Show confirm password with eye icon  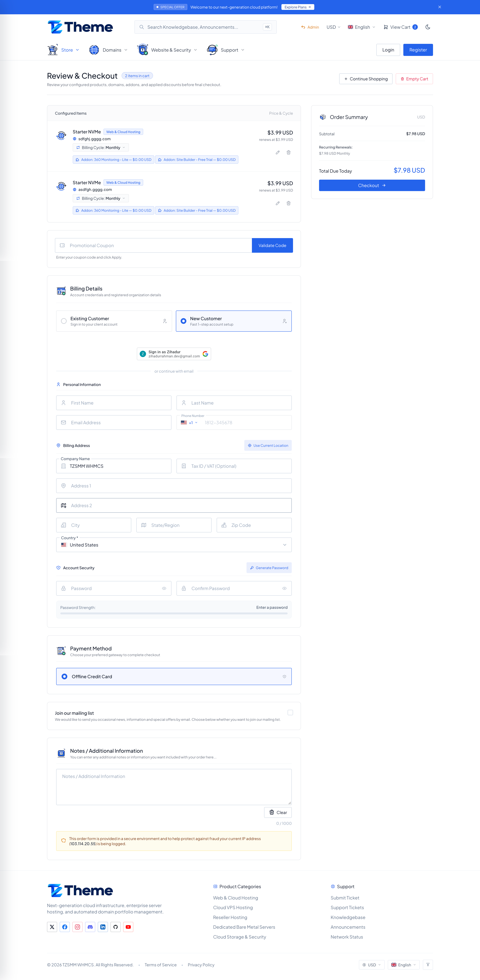pyautogui.click(x=284, y=588)
